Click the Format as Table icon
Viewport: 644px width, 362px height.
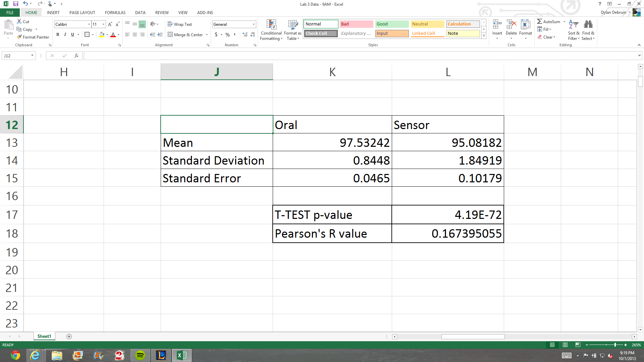[293, 25]
